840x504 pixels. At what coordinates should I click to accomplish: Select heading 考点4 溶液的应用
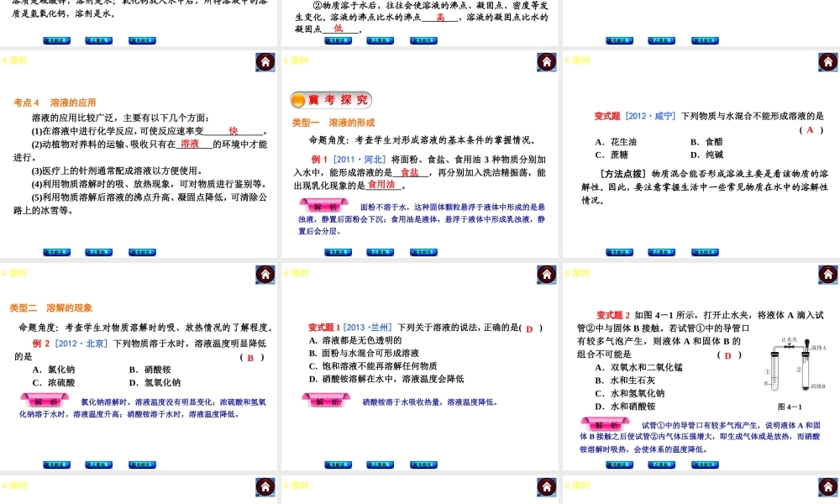click(x=55, y=102)
